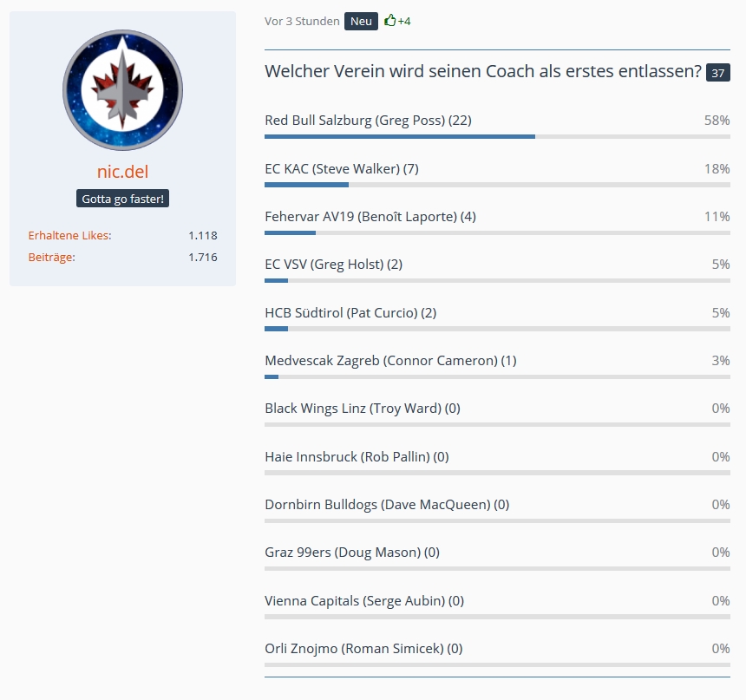Click the Red Bull Salzburg progress bar
Screen dimensions: 746x700
[497, 136]
